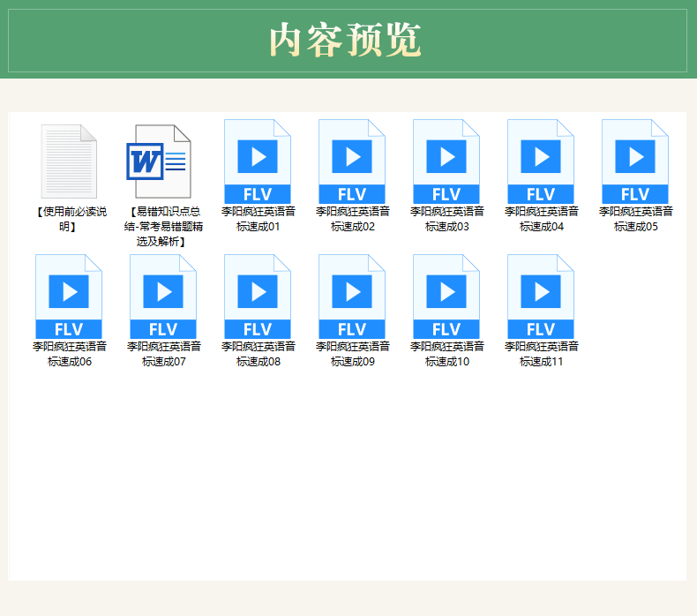The width and height of the screenshot is (697, 616).
Task: Click the label 李阳疯狂英语音标速成02
Action: click(353, 219)
